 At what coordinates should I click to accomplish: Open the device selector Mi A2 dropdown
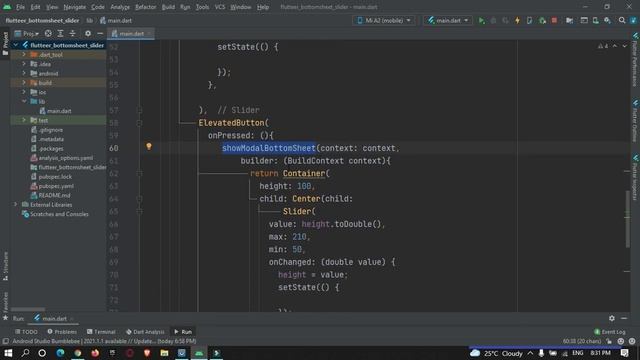(384, 20)
